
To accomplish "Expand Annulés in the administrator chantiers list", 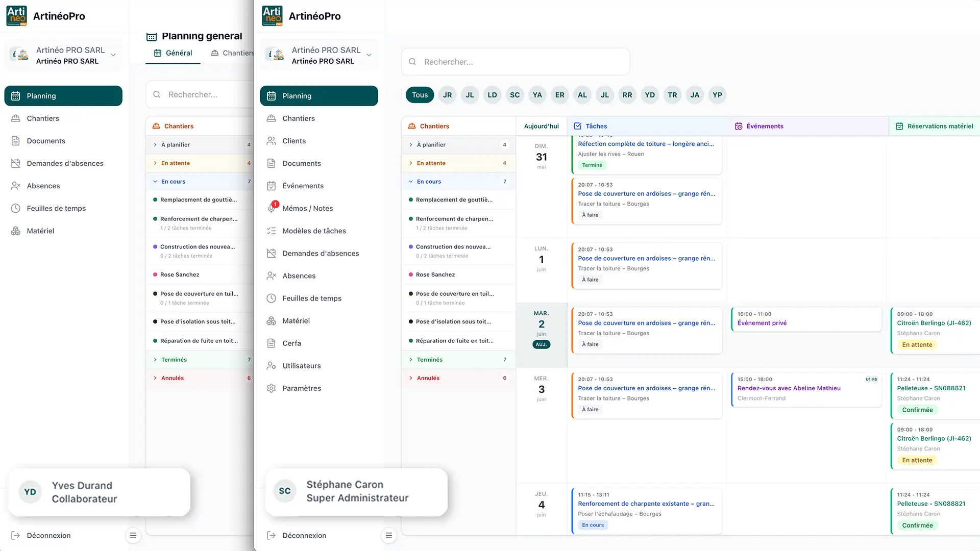I will (x=458, y=378).
